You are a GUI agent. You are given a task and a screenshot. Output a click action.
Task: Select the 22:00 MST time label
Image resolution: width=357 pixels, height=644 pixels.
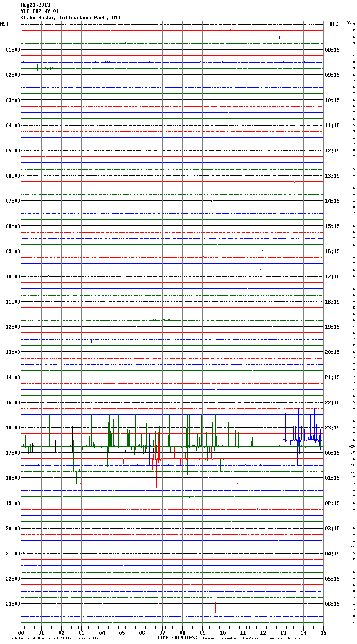pyautogui.click(x=13, y=579)
